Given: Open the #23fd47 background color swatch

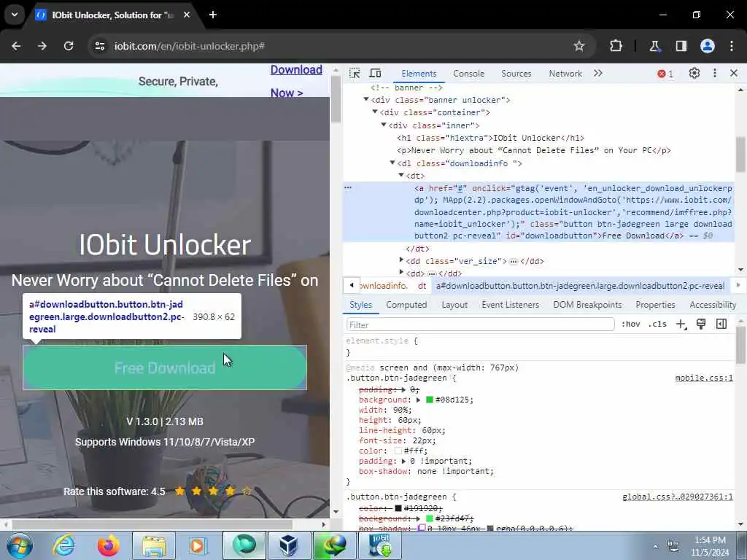Looking at the screenshot, I should 429,518.
